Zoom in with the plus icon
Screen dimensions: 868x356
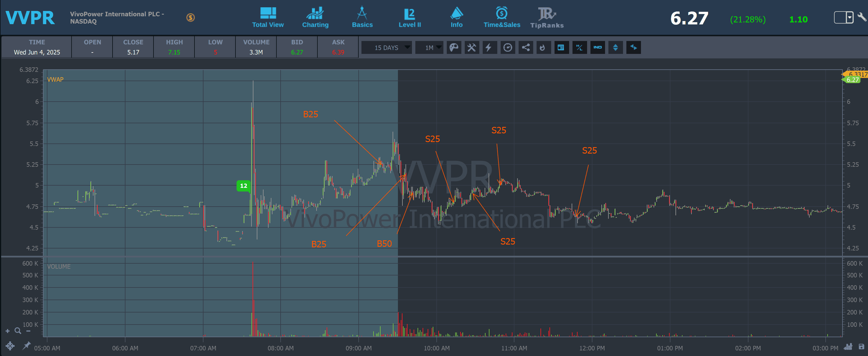point(7,331)
